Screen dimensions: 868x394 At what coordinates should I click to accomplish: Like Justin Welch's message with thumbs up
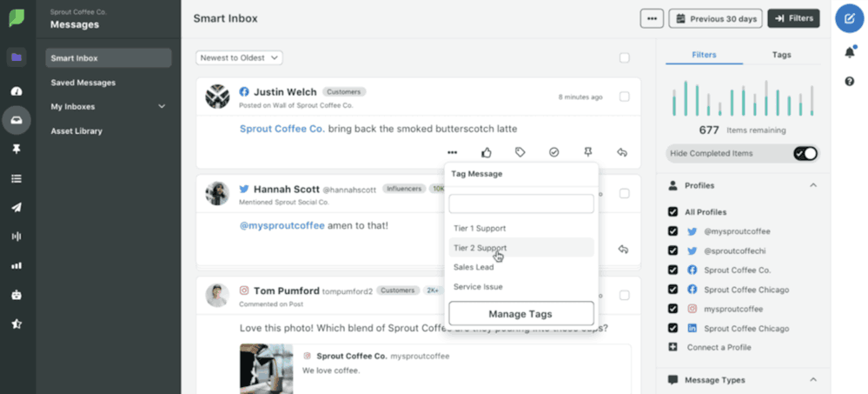click(487, 152)
